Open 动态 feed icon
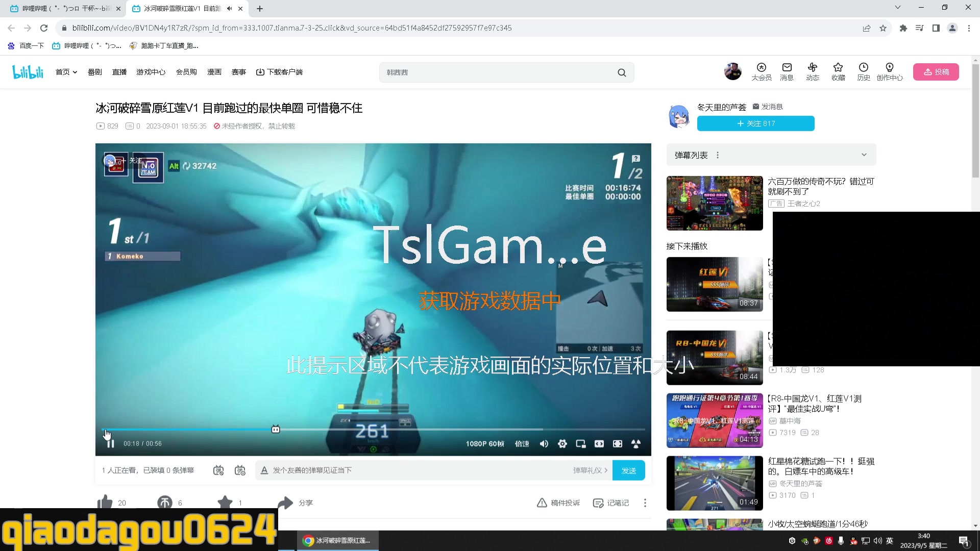980x551 pixels. pos(813,72)
